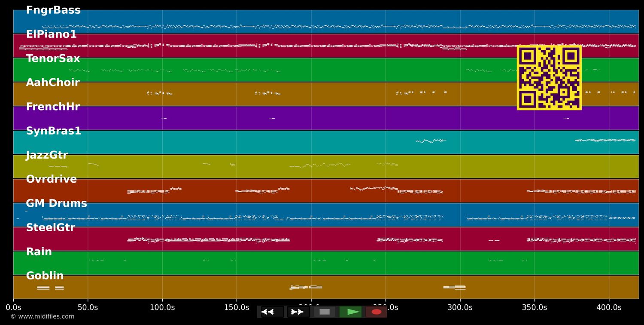644x325 pixels.
Task: Select the GM Drums track label
Action: coord(56,203)
